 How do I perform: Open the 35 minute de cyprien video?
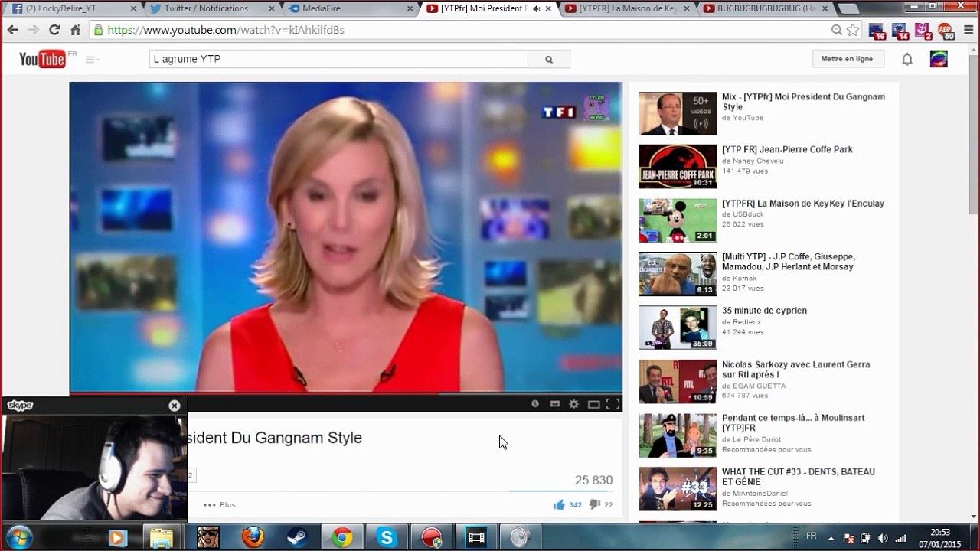764,311
